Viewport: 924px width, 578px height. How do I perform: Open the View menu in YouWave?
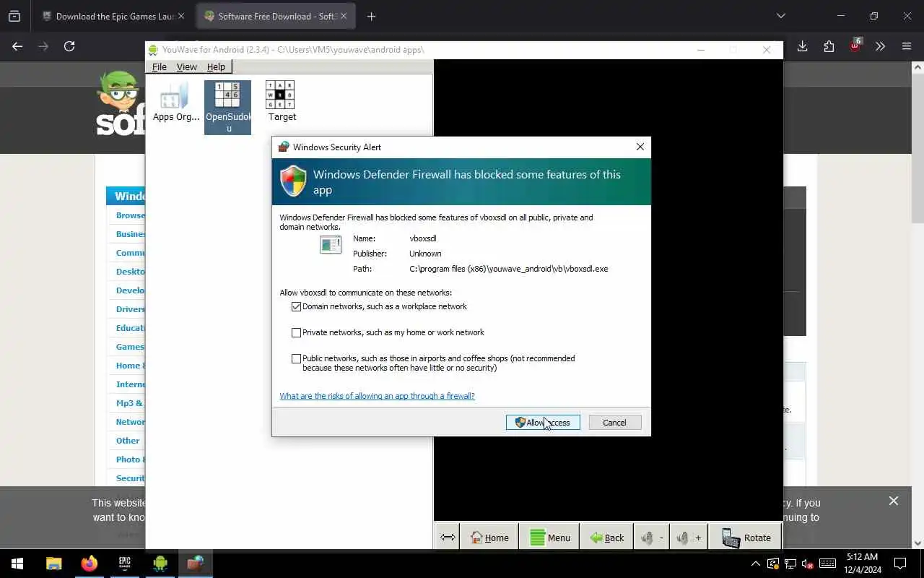pos(186,66)
